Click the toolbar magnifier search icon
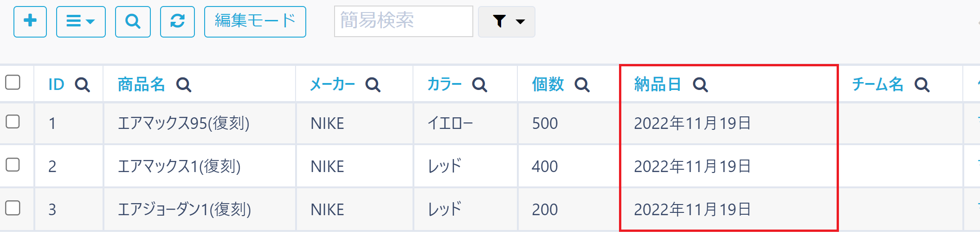 (x=133, y=21)
